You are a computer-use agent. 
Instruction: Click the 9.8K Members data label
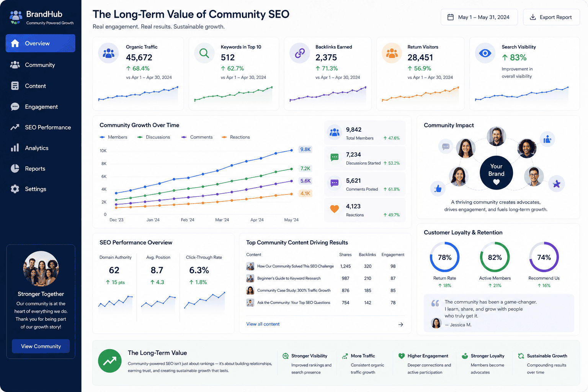coord(305,149)
